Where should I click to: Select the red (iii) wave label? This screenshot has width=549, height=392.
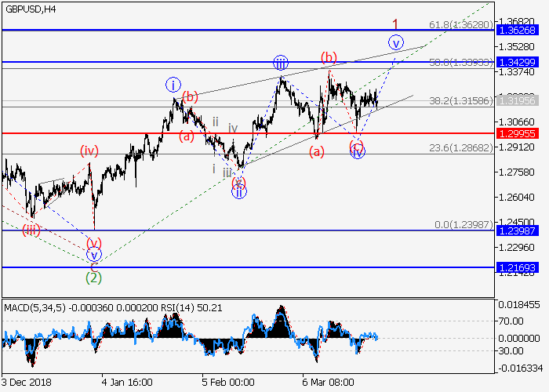coord(31,229)
